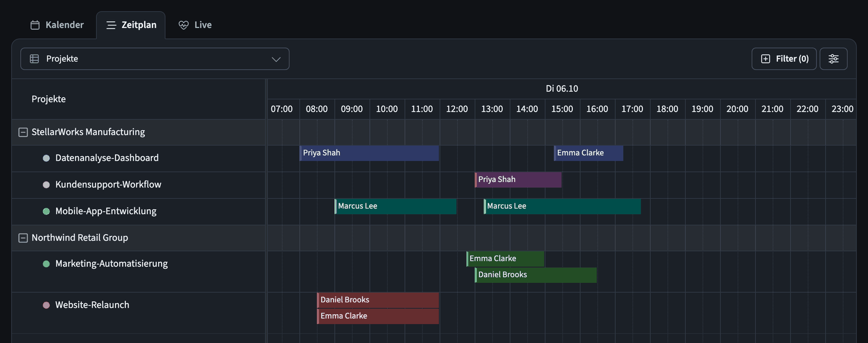Open the view settings sliders button
868x343 pixels.
tap(833, 59)
